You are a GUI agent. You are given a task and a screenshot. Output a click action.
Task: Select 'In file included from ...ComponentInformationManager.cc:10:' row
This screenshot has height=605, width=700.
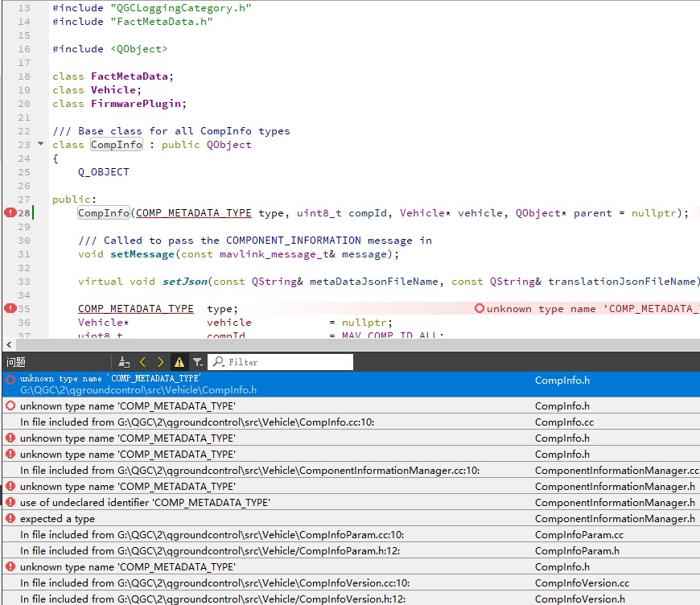[x=351, y=470]
